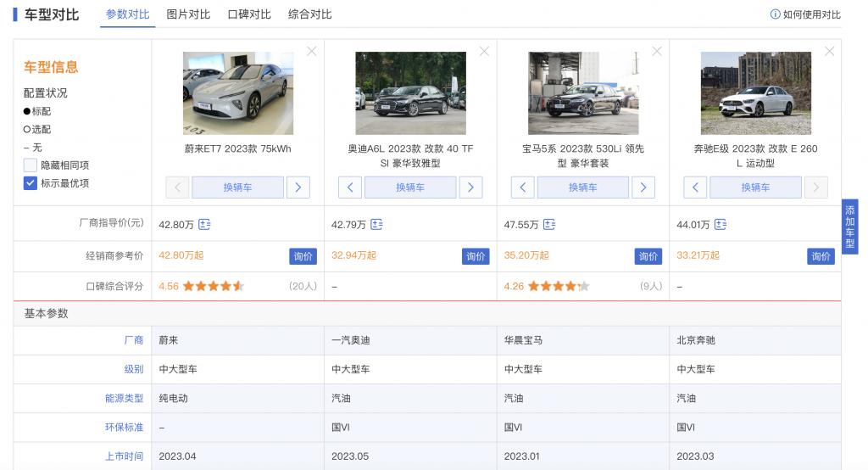Remove the 蔚来ET7 car with its X icon

coord(312,52)
